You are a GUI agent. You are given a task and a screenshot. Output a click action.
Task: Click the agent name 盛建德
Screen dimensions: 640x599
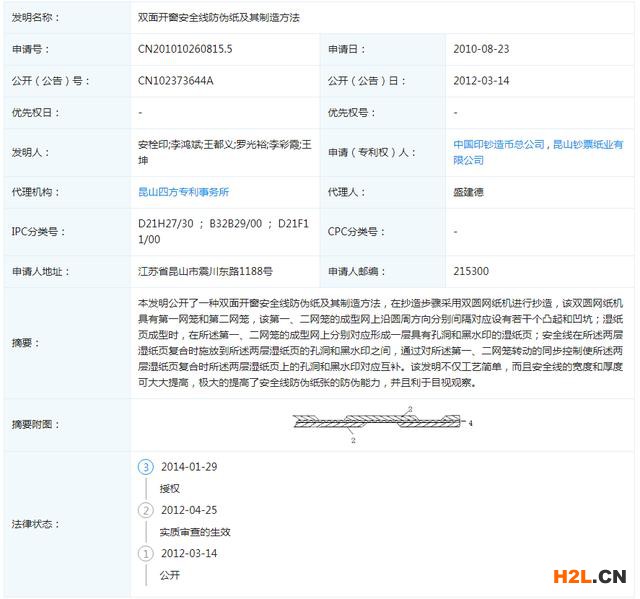[475, 192]
